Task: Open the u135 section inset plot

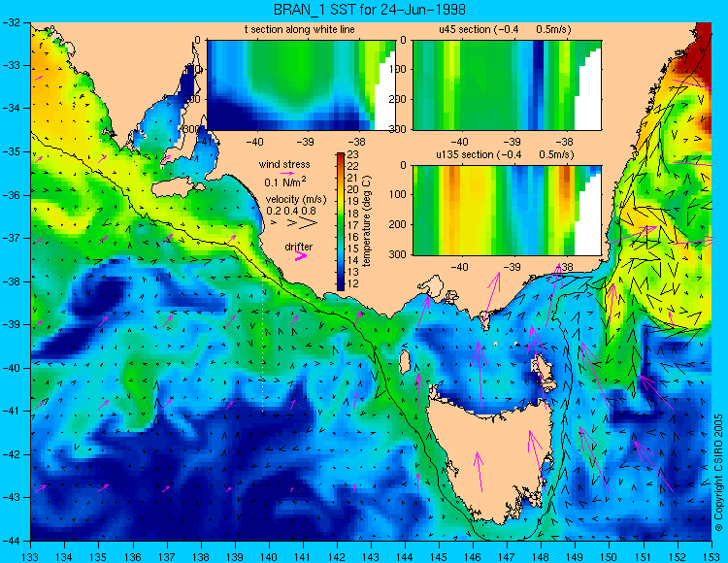Action: (507, 211)
